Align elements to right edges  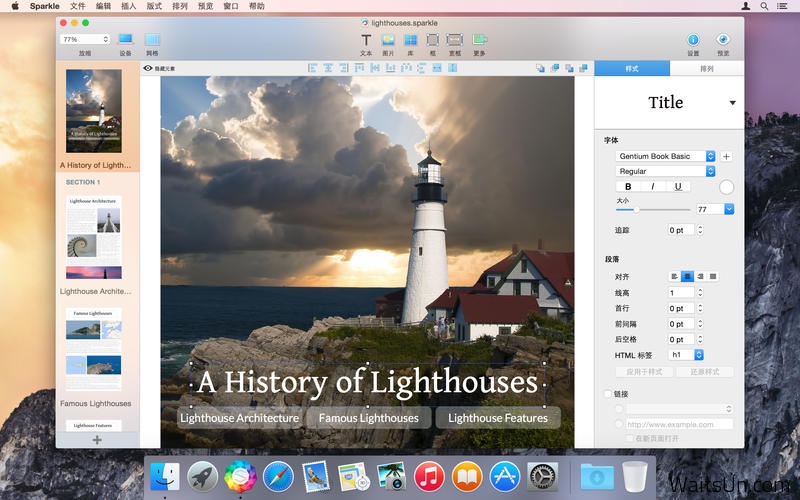click(x=344, y=68)
